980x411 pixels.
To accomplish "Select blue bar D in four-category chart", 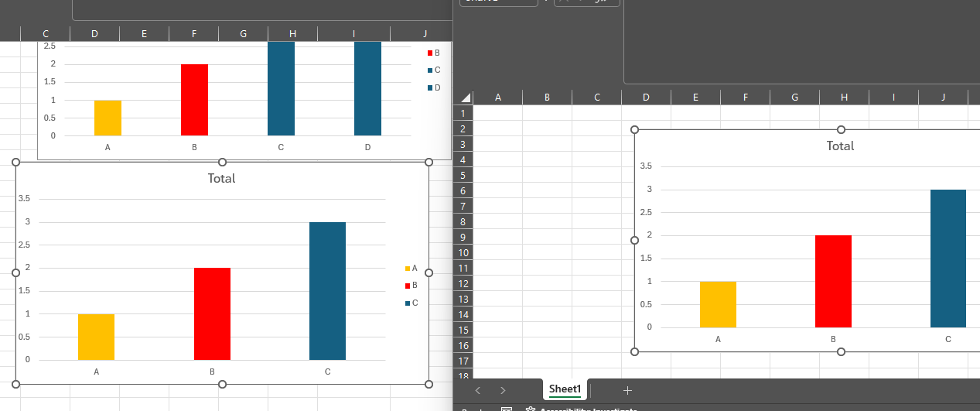I will point(367,88).
